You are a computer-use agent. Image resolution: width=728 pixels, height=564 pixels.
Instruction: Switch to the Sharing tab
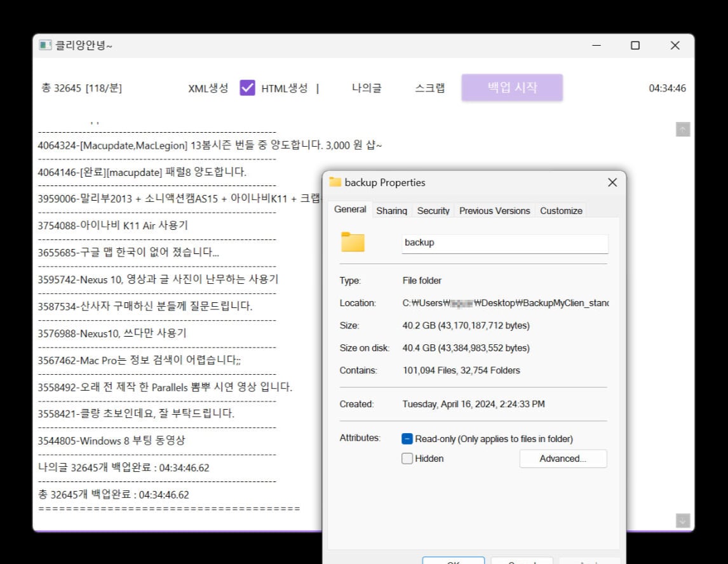pyautogui.click(x=391, y=211)
